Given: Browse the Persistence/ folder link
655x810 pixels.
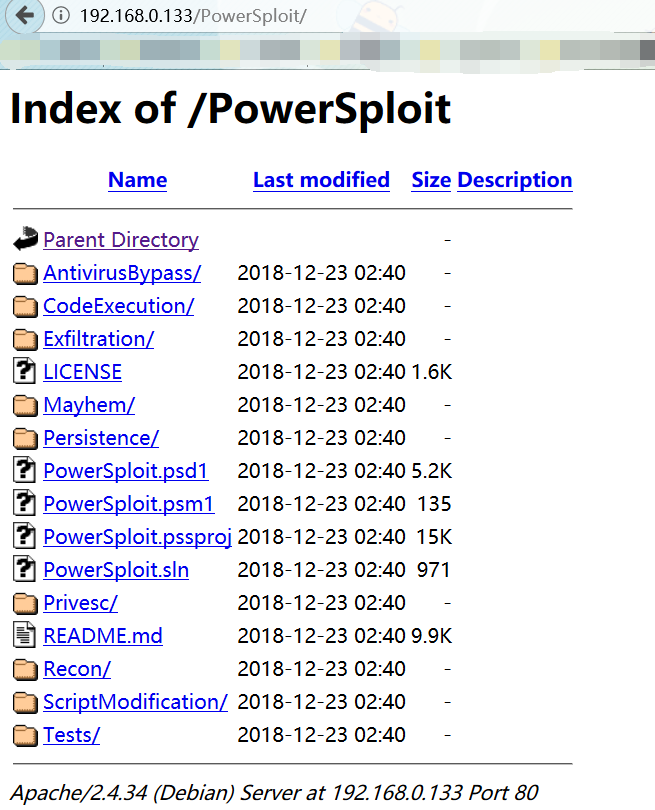Looking at the screenshot, I should pyautogui.click(x=101, y=438).
